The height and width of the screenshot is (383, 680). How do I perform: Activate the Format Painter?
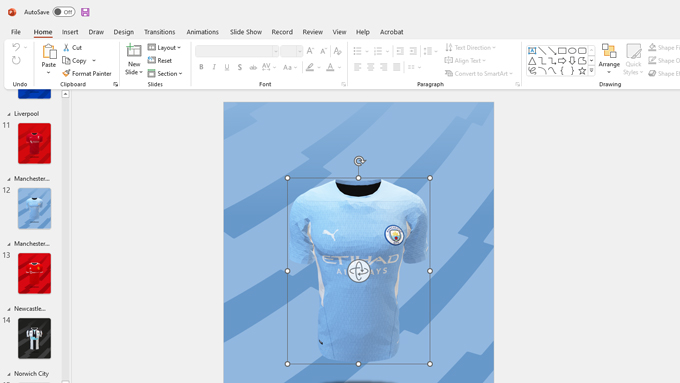(x=87, y=73)
